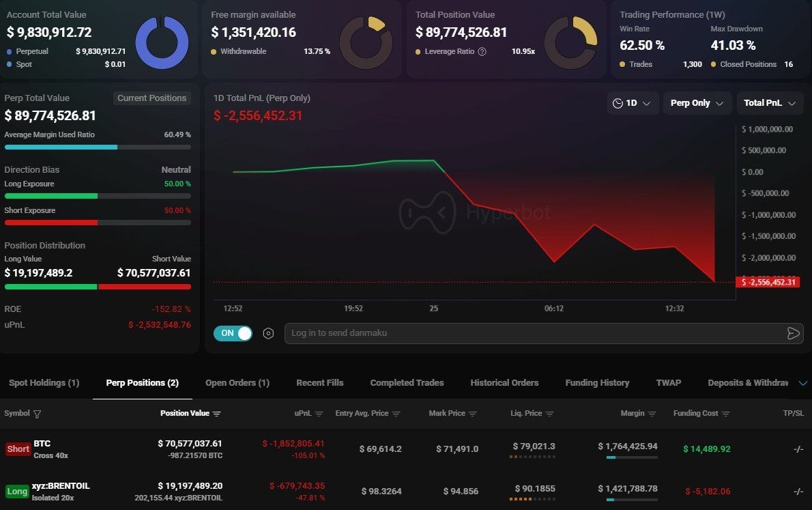Open the Total PnL dropdown
This screenshot has width=812, height=510.
coord(770,103)
